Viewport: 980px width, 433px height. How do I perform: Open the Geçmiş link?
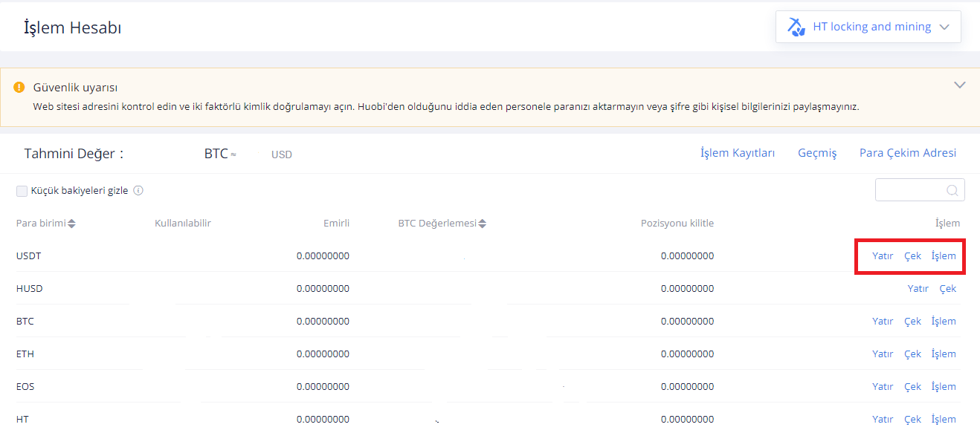[817, 153]
